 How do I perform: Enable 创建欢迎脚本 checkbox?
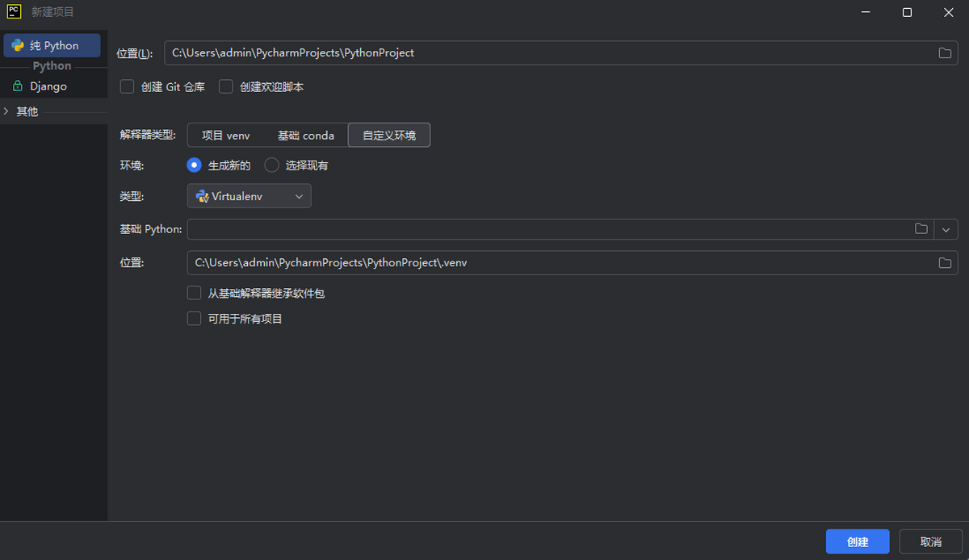(226, 86)
